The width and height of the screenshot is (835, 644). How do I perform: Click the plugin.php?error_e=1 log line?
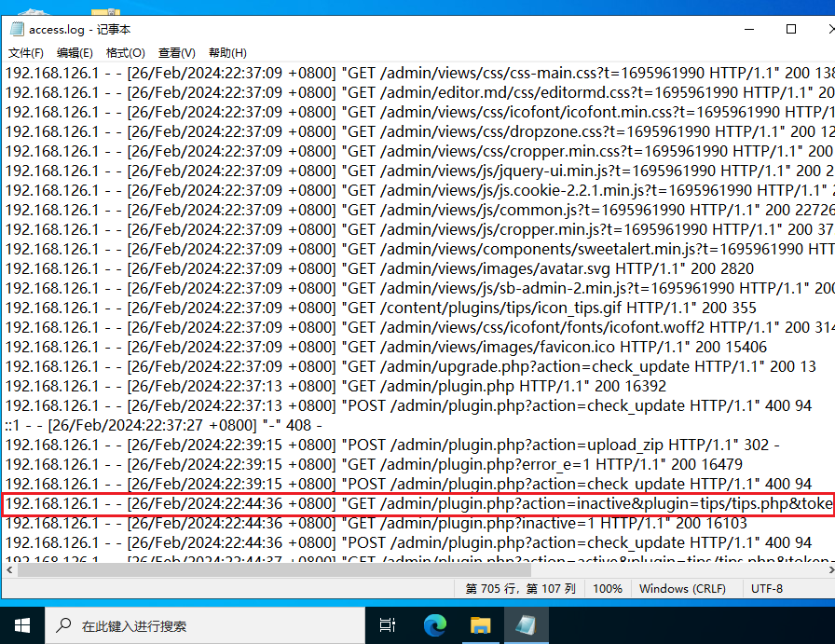pos(374,464)
